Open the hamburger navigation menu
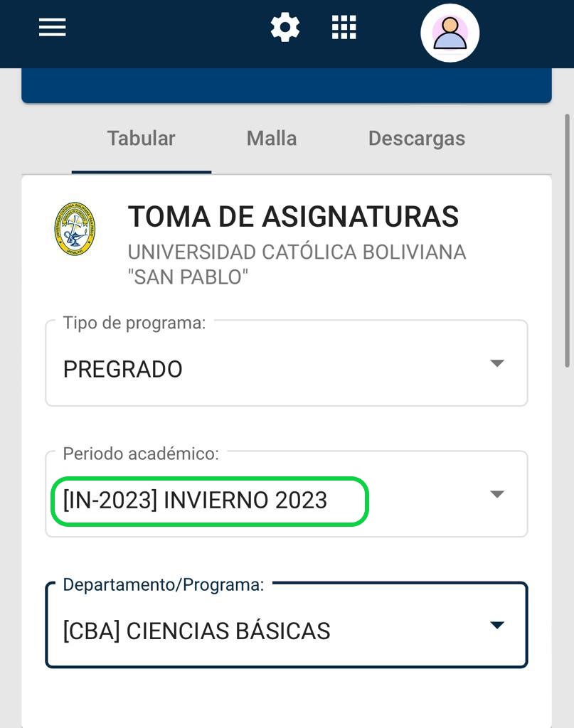Viewport: 574px width, 728px height. (52, 28)
